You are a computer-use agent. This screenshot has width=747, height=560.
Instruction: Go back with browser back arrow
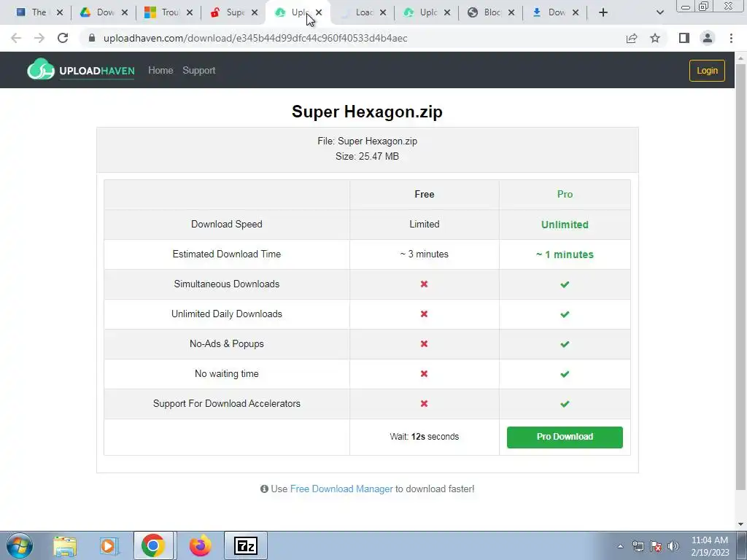16,38
